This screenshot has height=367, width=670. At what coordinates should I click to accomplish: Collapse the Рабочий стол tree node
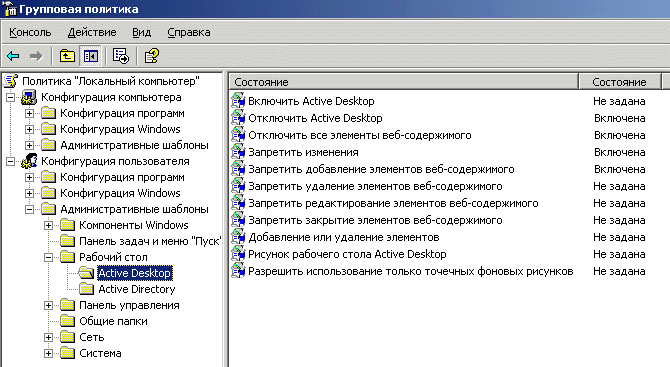tap(48, 257)
